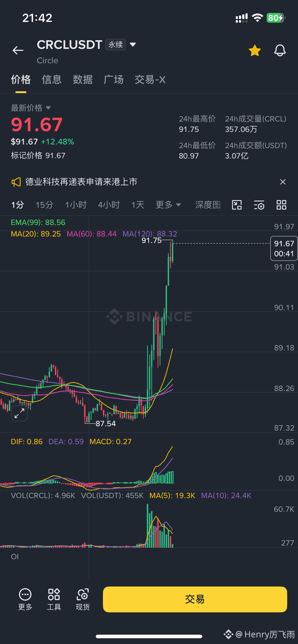Open the 德业科技再递表申请来港上市 announcement
The image size is (298, 644).
(x=81, y=182)
